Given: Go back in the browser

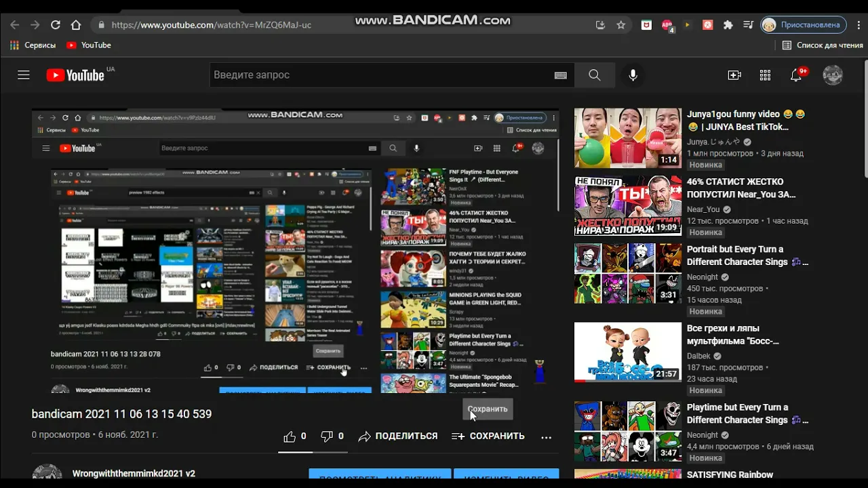Looking at the screenshot, I should click(15, 25).
